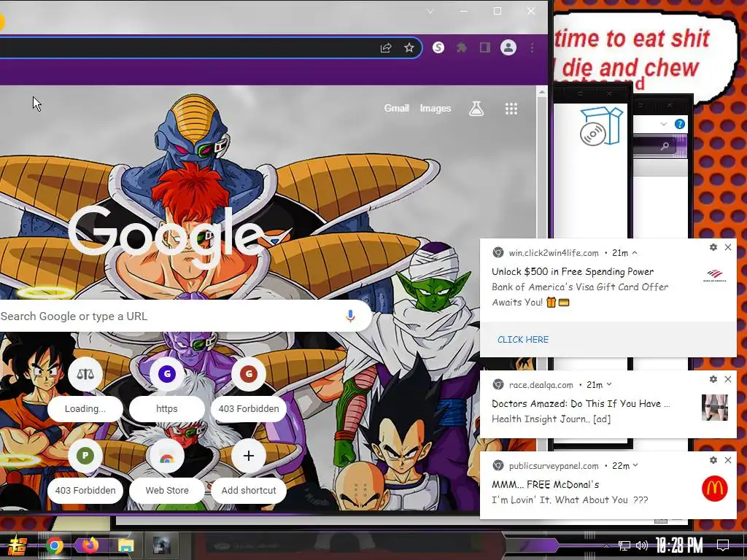Open File Explorer from the taskbar

126,545
